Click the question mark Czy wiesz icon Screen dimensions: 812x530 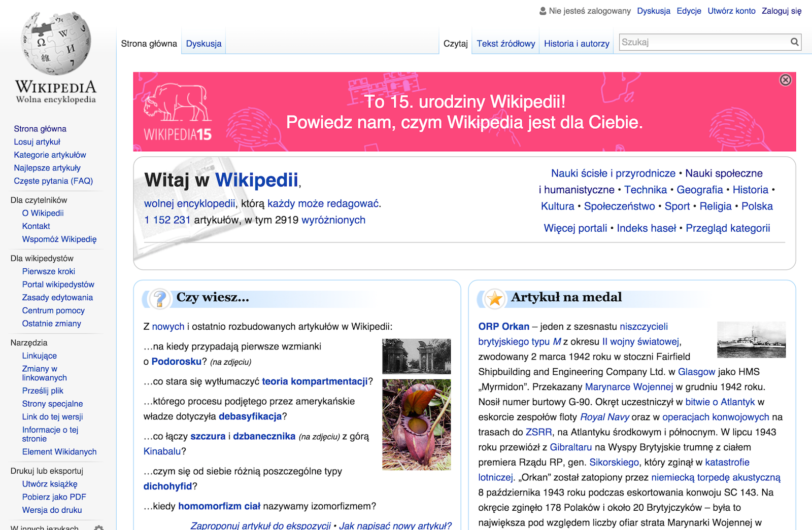[160, 298]
